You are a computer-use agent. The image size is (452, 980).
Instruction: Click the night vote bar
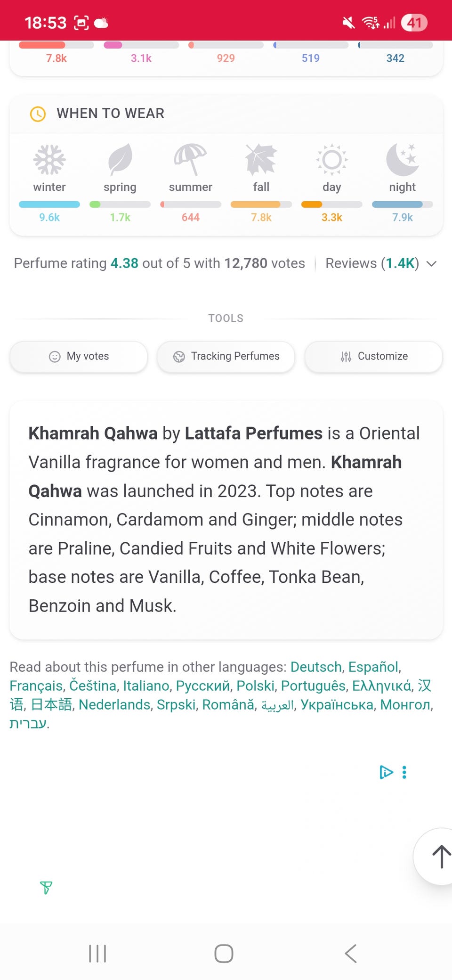click(x=403, y=204)
